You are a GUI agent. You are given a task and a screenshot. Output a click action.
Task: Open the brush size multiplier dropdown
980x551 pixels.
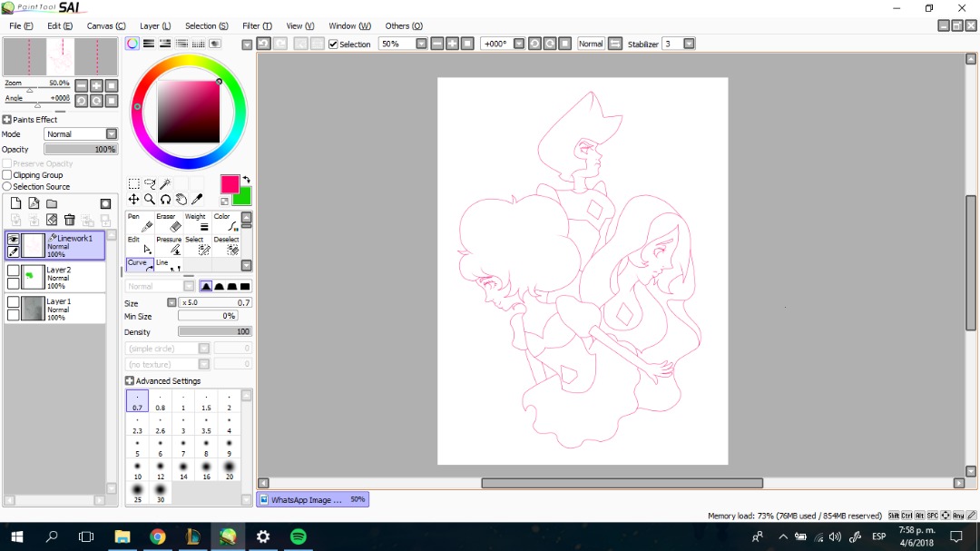(x=171, y=302)
